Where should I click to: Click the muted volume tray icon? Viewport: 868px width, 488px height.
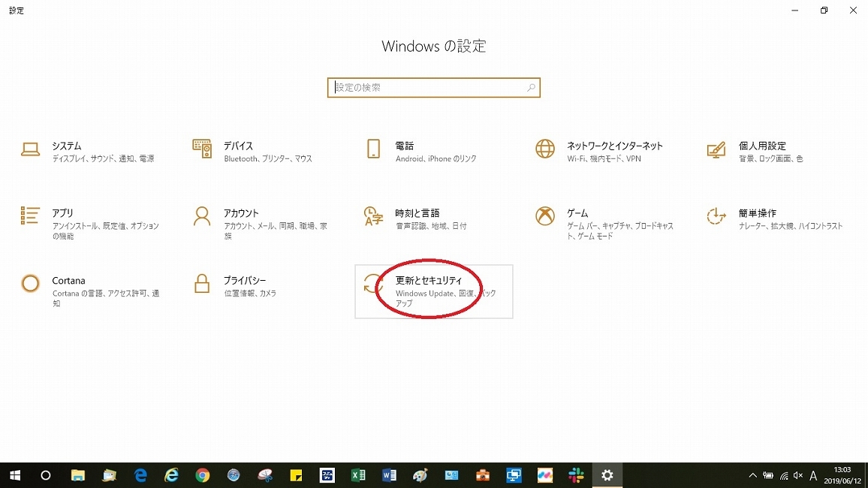[x=797, y=475]
